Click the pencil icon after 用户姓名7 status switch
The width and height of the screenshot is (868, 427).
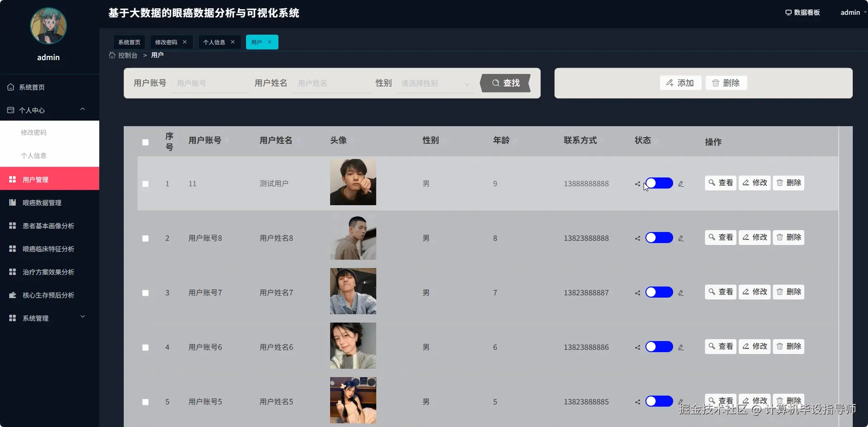click(681, 293)
